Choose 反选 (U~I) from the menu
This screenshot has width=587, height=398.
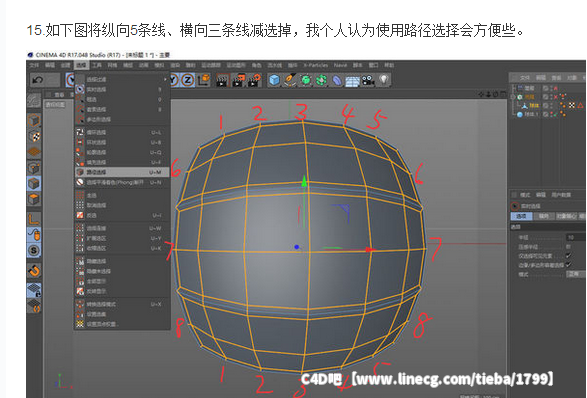(122, 215)
